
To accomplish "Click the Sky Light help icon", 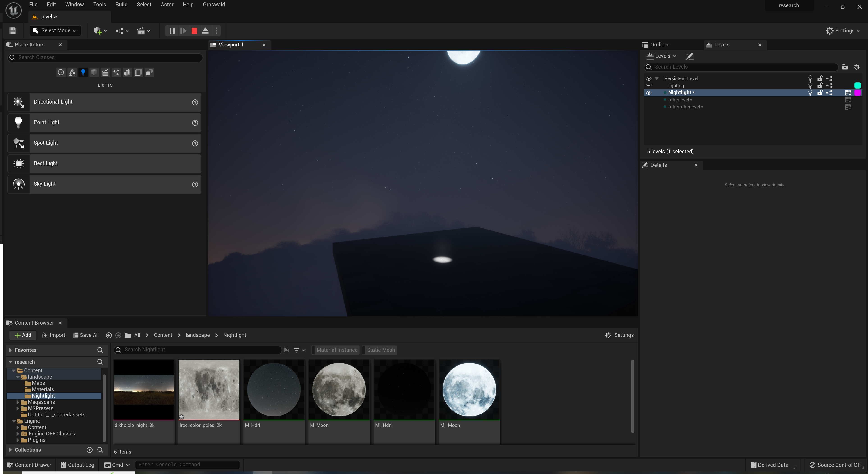I will (x=195, y=184).
